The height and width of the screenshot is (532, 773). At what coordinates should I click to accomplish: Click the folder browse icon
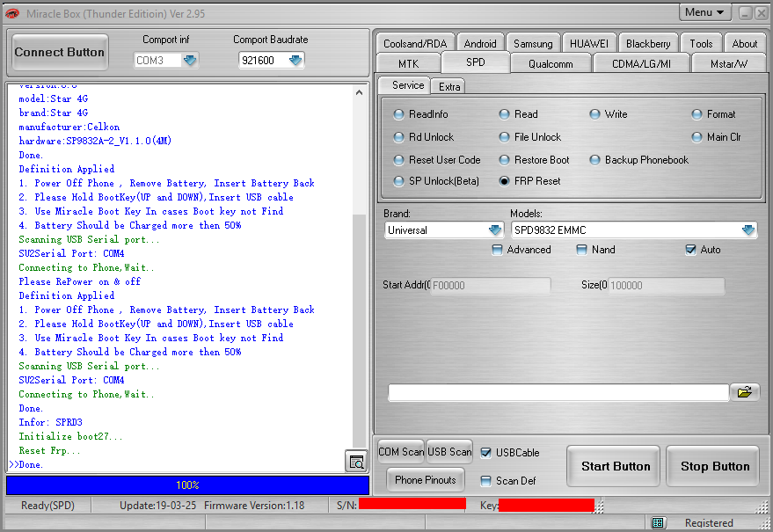coord(744,392)
